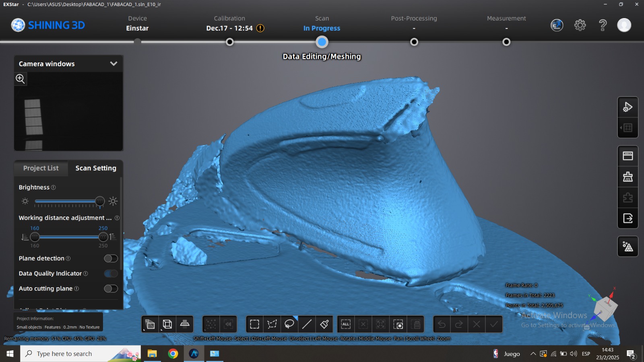Click the 'Frames in Total: 2223' text
Viewport: 644px width, 362px height.
click(x=530, y=295)
